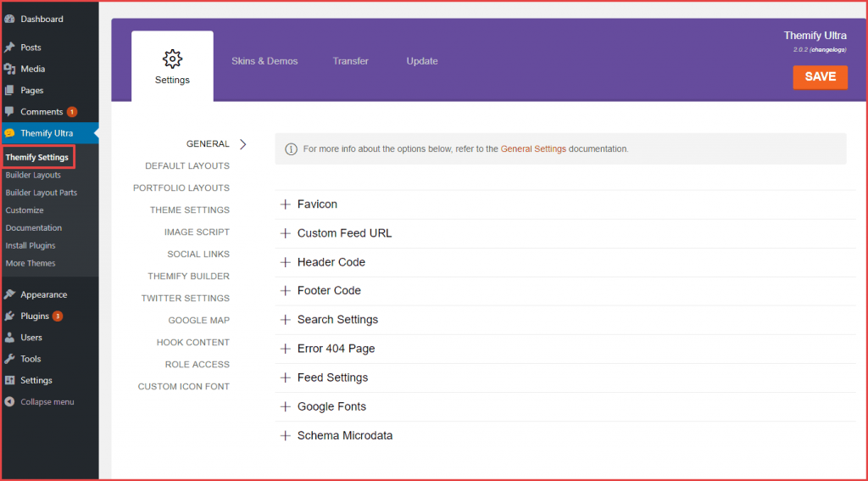
Task: Open the Themify Builder section
Action: click(x=188, y=276)
